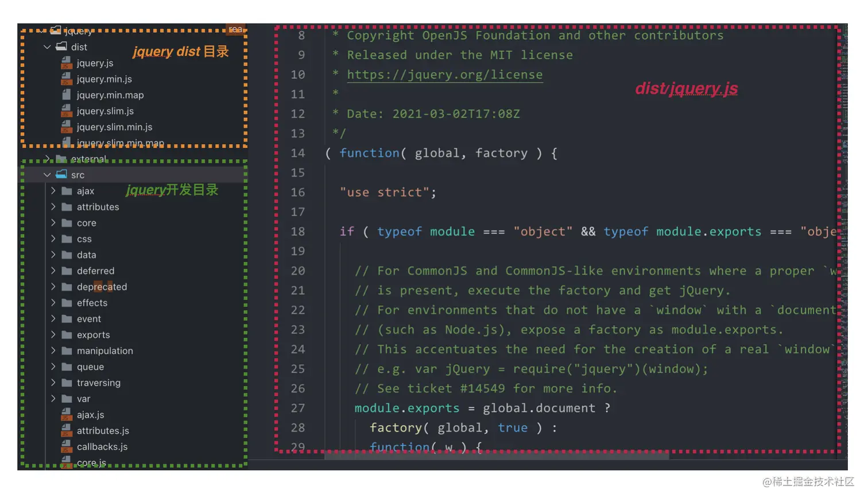Click the jquery.slim.js file icon
The width and height of the screenshot is (868, 501).
coord(67,111)
